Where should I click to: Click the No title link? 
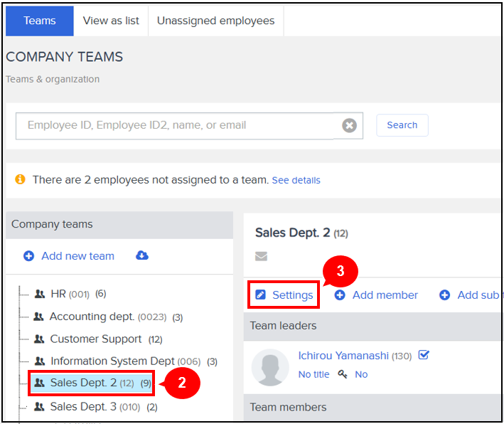(x=313, y=374)
